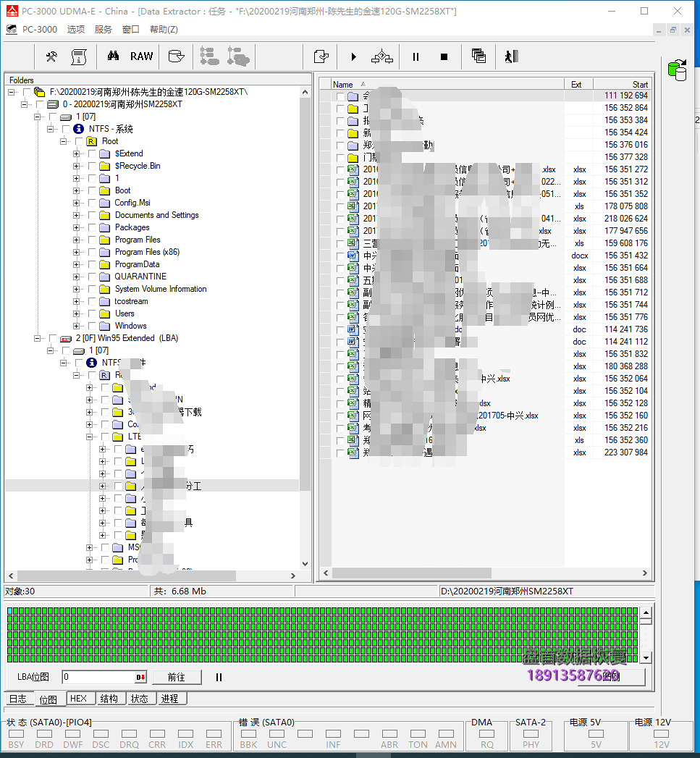700x758 pixels.
Task: Click the red extended-partition icon beside 2 [0F] Win95 Extended
Action: point(66,338)
